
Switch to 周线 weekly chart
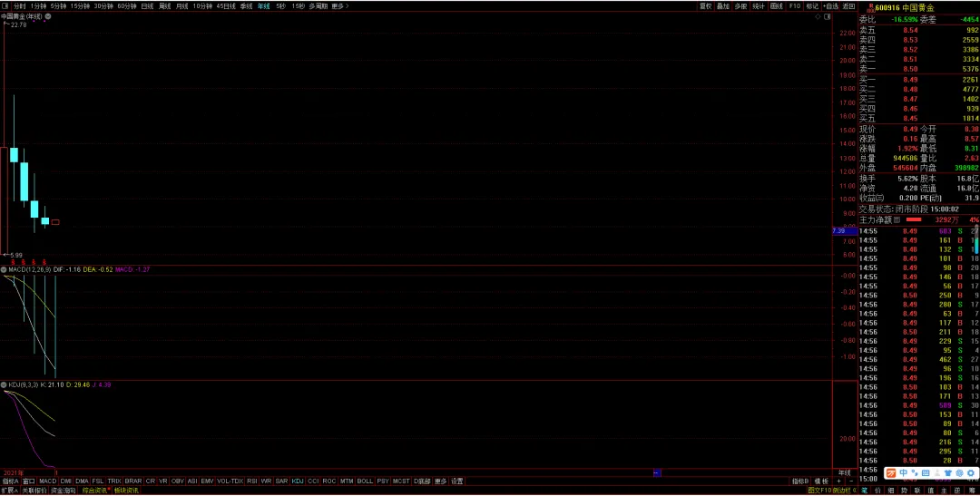(165, 5)
